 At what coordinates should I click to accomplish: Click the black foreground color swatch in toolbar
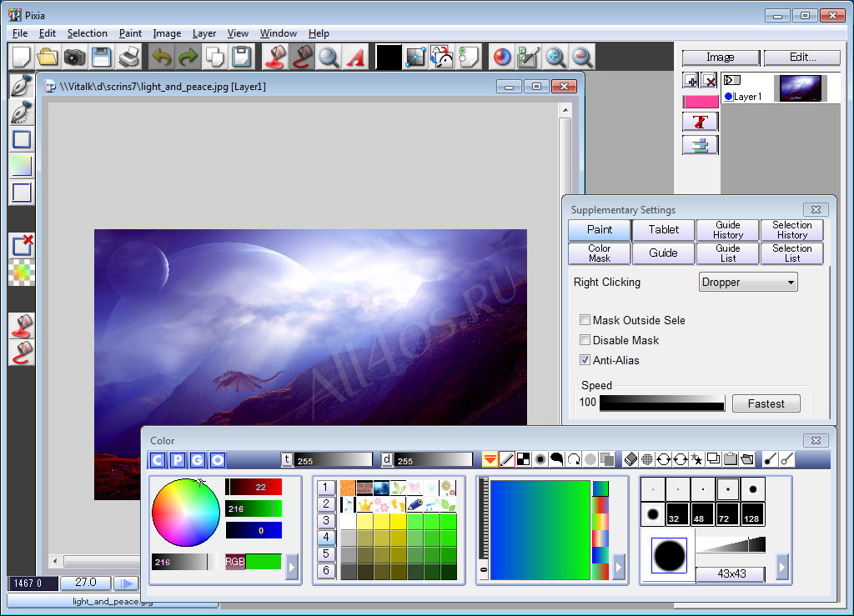(389, 58)
